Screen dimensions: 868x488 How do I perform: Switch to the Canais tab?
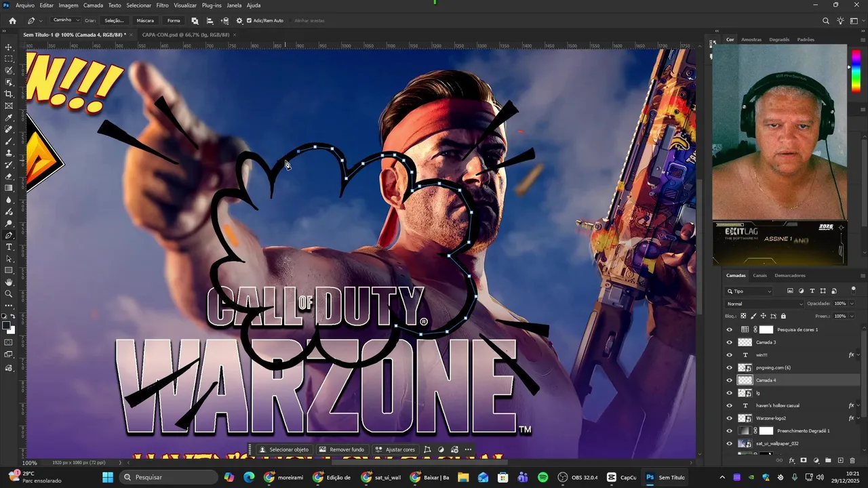tap(759, 275)
